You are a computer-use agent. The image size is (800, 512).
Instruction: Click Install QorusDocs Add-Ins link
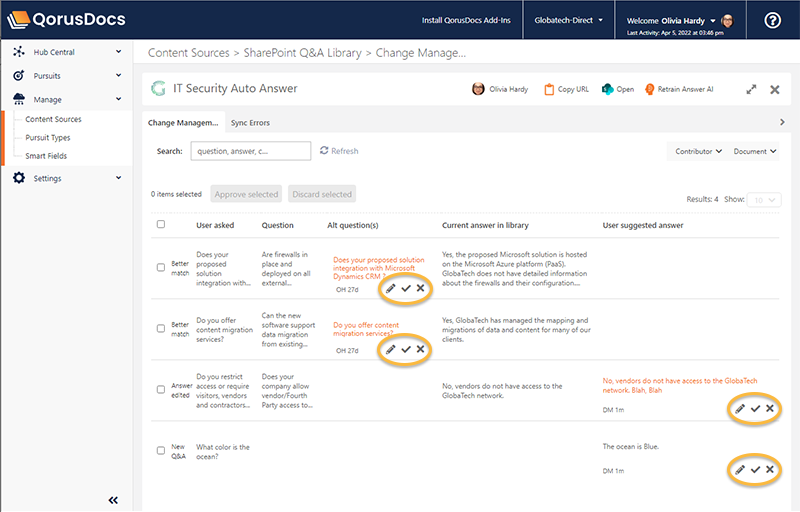[x=466, y=20]
